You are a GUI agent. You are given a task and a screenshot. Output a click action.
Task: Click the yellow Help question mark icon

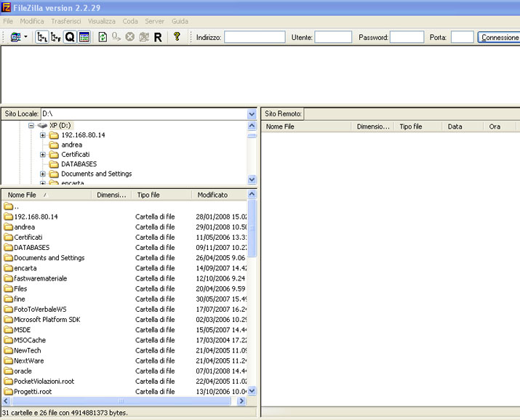[x=177, y=36]
